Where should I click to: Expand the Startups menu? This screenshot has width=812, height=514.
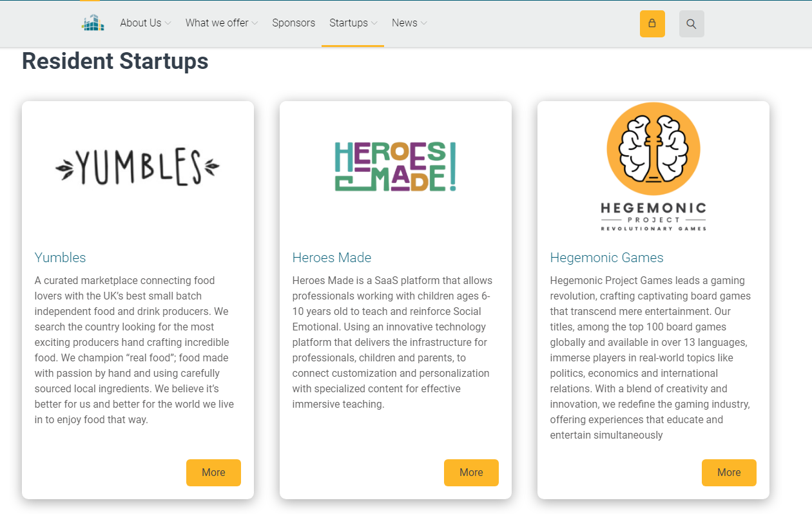coord(353,23)
